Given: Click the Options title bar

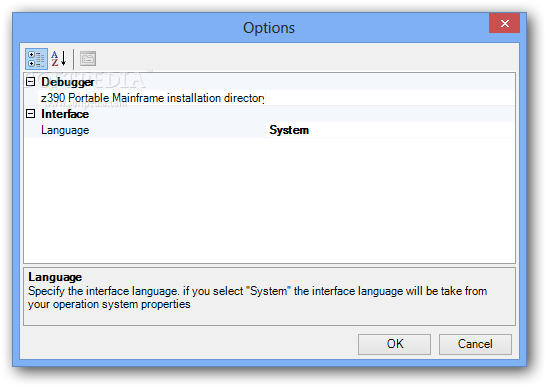Looking at the screenshot, I should coord(250,28).
